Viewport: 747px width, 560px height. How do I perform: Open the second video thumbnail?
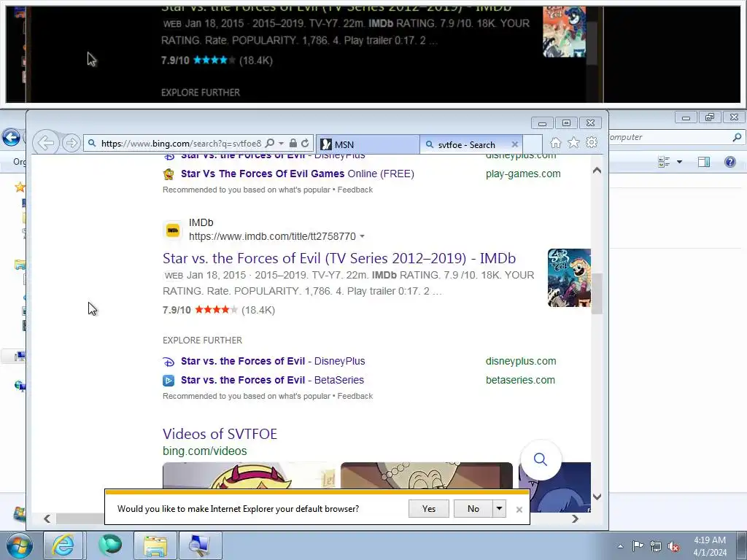coord(426,475)
